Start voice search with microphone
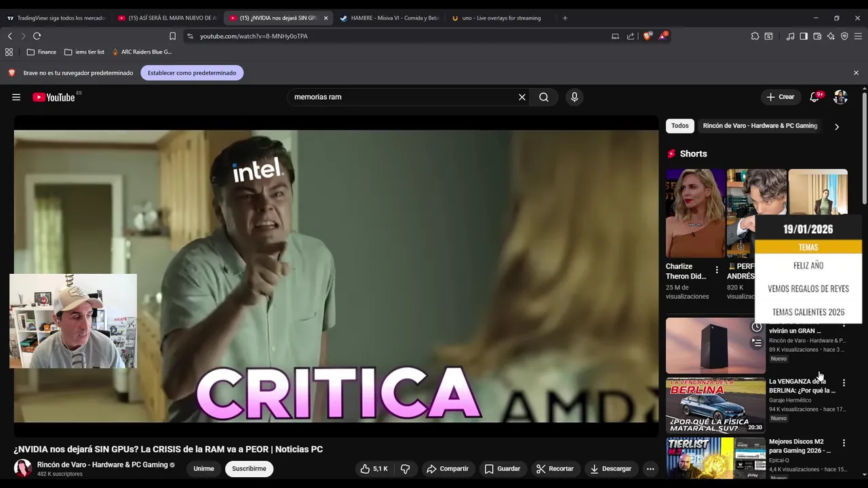 click(x=574, y=97)
